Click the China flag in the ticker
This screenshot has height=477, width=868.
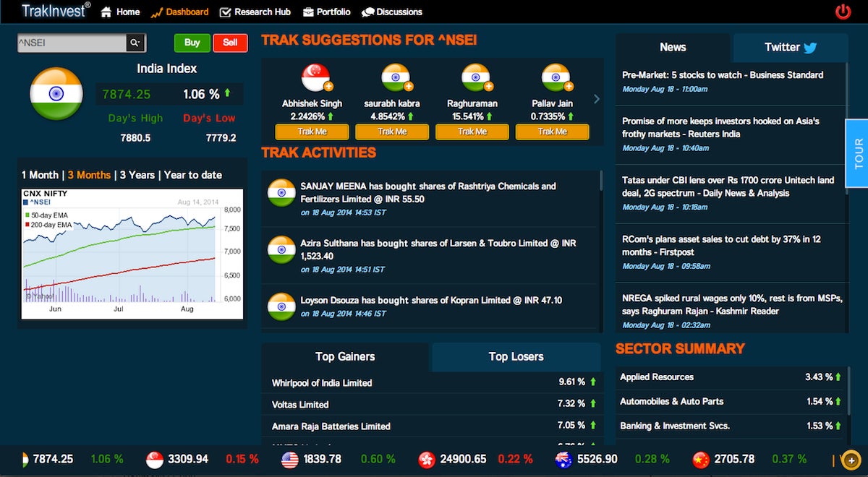click(700, 459)
